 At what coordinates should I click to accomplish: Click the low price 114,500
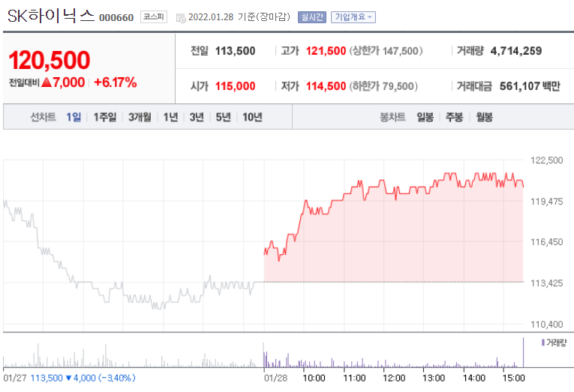click(326, 86)
